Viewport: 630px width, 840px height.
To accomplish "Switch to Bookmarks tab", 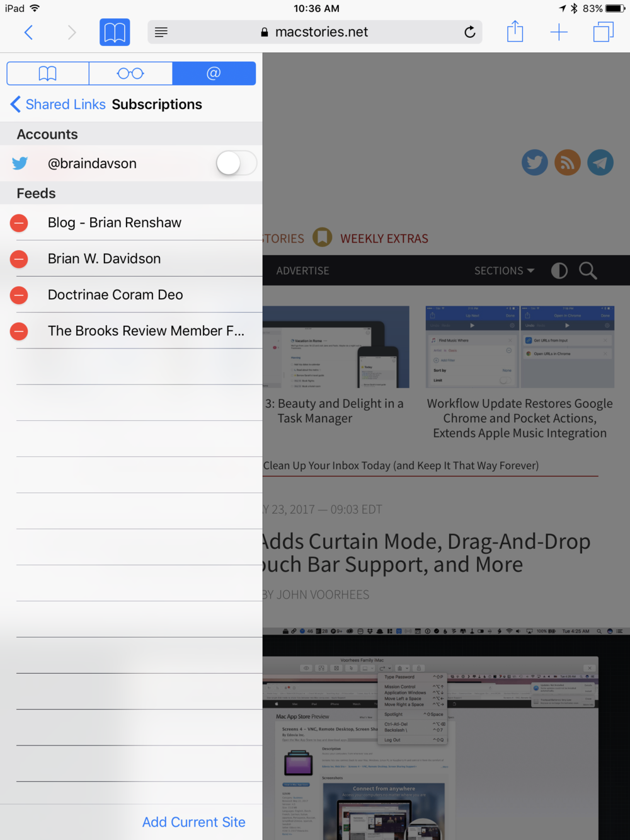I will click(48, 74).
